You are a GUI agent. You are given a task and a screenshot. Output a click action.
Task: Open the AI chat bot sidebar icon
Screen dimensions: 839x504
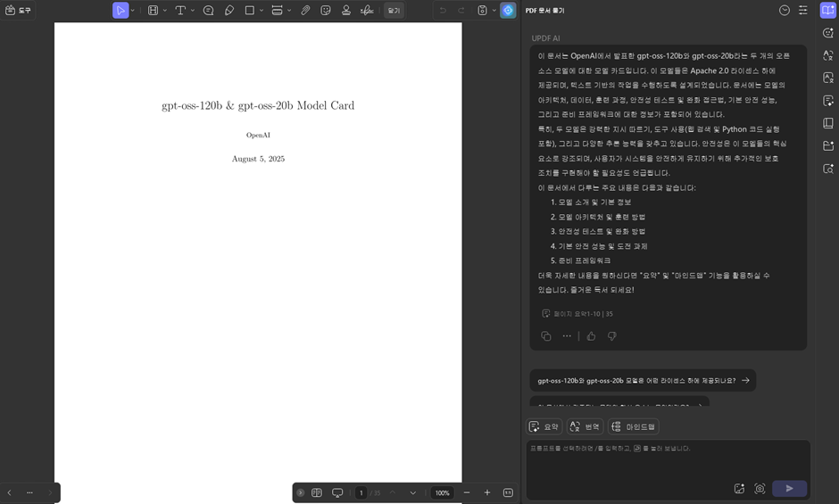pyautogui.click(x=827, y=33)
